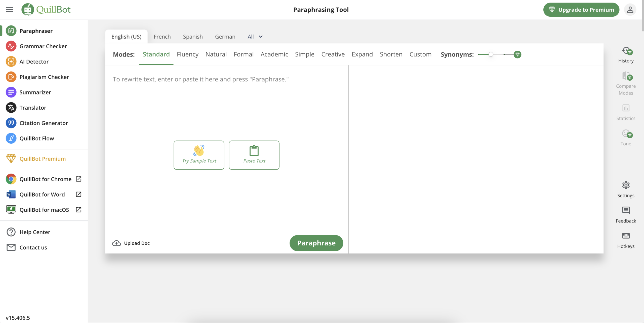Click Upgrade to Premium button
The height and width of the screenshot is (323, 644).
pyautogui.click(x=581, y=10)
